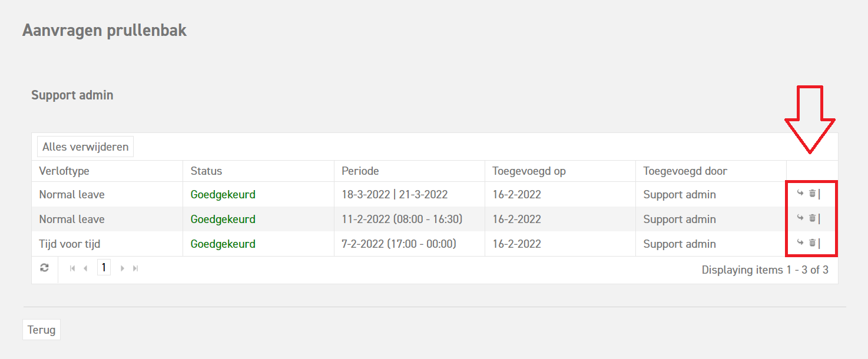Sort by Toegevoegd op column header
The image size is (868, 359).
529,171
